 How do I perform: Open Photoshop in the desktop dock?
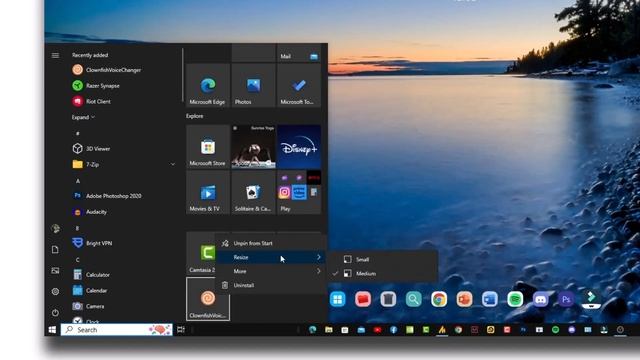pos(566,299)
